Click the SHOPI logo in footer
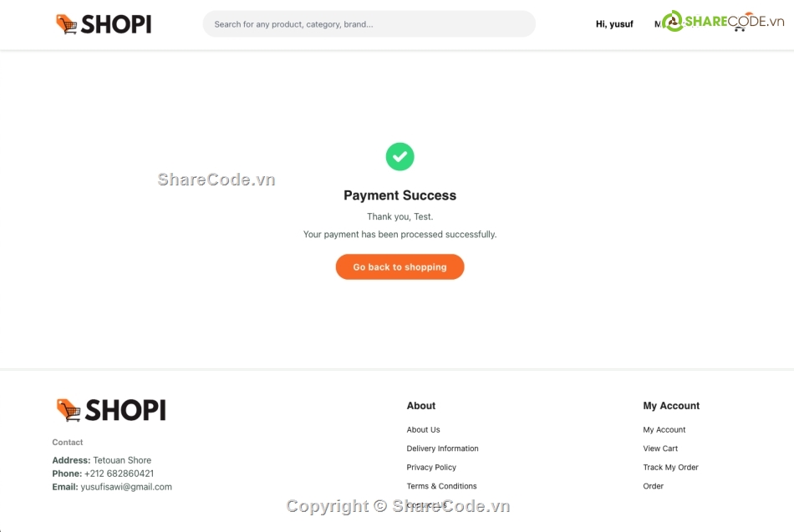The image size is (794, 532). click(111, 409)
